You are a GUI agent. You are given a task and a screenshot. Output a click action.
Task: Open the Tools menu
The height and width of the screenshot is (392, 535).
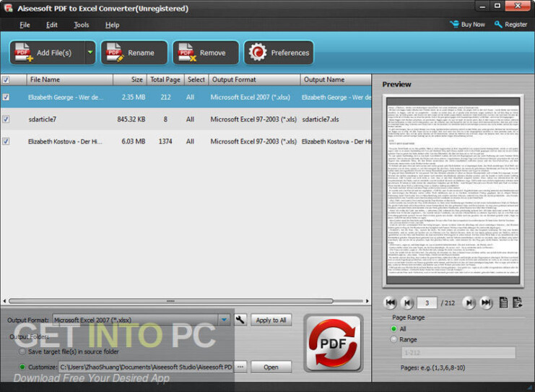click(x=81, y=25)
